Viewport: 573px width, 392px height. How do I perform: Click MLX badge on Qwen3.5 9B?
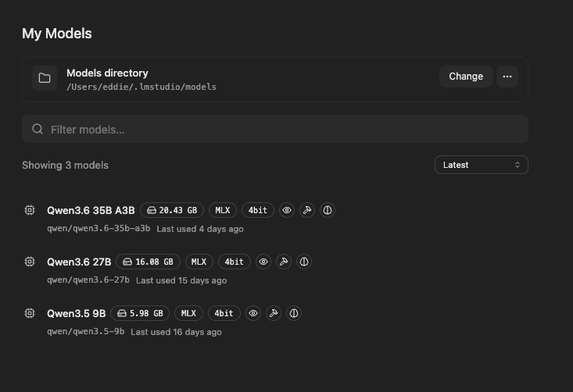[x=188, y=313]
